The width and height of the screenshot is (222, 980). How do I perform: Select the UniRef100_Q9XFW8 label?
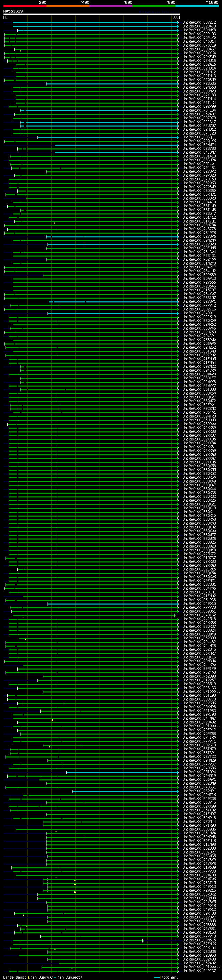coord(199,913)
